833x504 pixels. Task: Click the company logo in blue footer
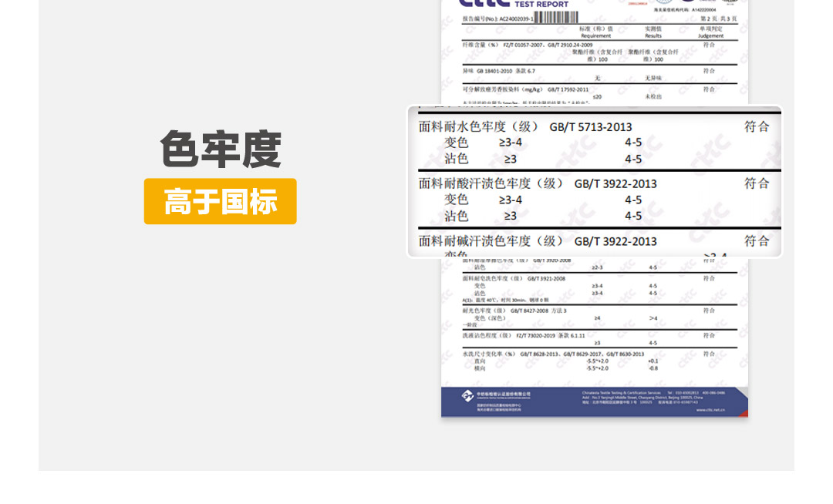(468, 395)
